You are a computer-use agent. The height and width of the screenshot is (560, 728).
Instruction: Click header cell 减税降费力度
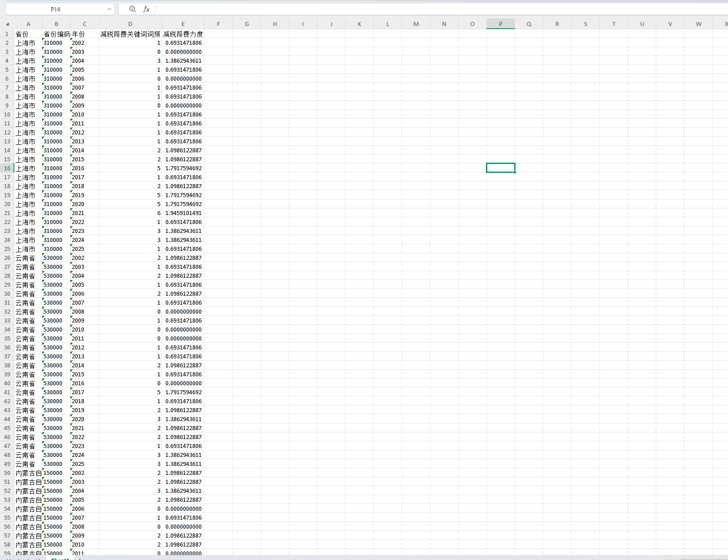click(x=183, y=34)
